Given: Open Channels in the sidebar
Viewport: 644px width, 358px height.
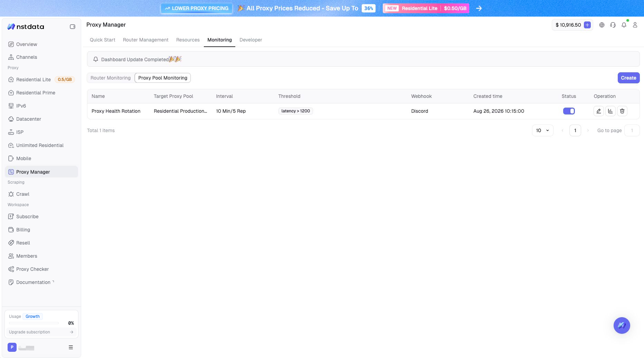Looking at the screenshot, I should click(x=41, y=57).
